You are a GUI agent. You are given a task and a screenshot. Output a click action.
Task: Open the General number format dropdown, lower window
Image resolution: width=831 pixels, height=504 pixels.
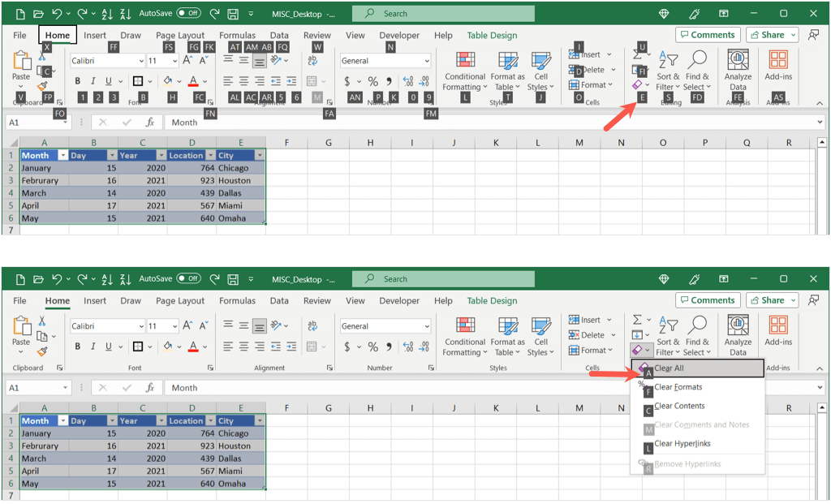coord(427,326)
